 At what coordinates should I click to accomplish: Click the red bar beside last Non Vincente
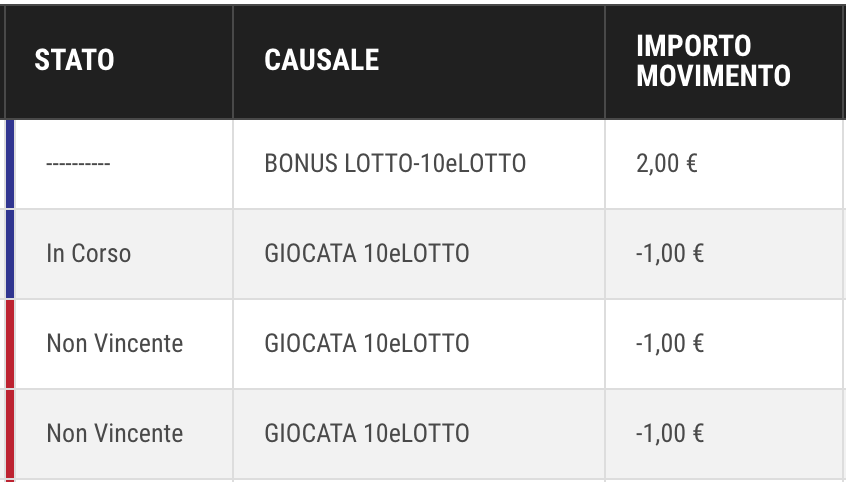(10, 435)
